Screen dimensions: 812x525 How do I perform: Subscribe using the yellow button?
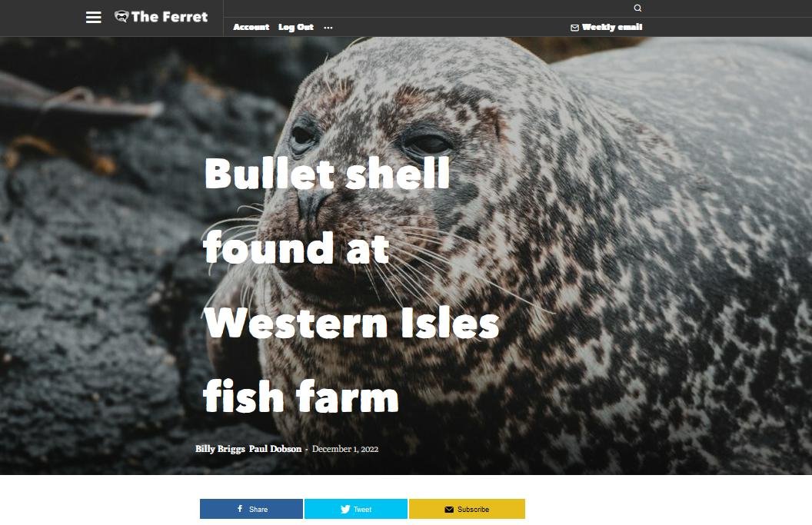coord(467,509)
